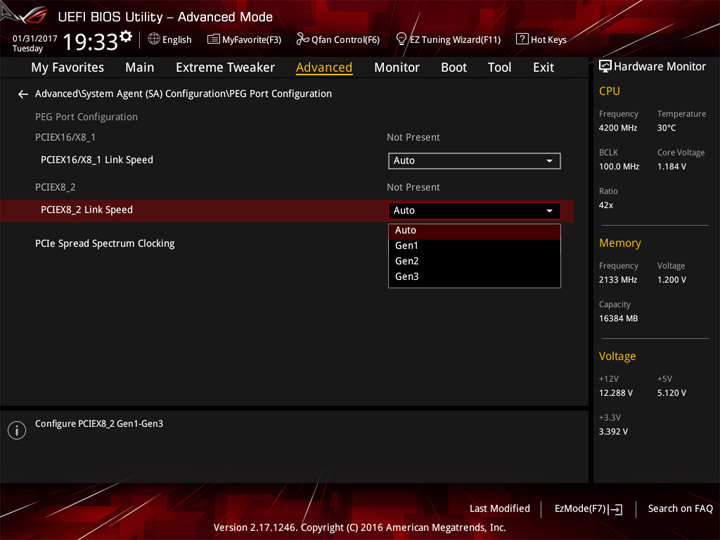Show the Hot Keys help

coord(541,40)
